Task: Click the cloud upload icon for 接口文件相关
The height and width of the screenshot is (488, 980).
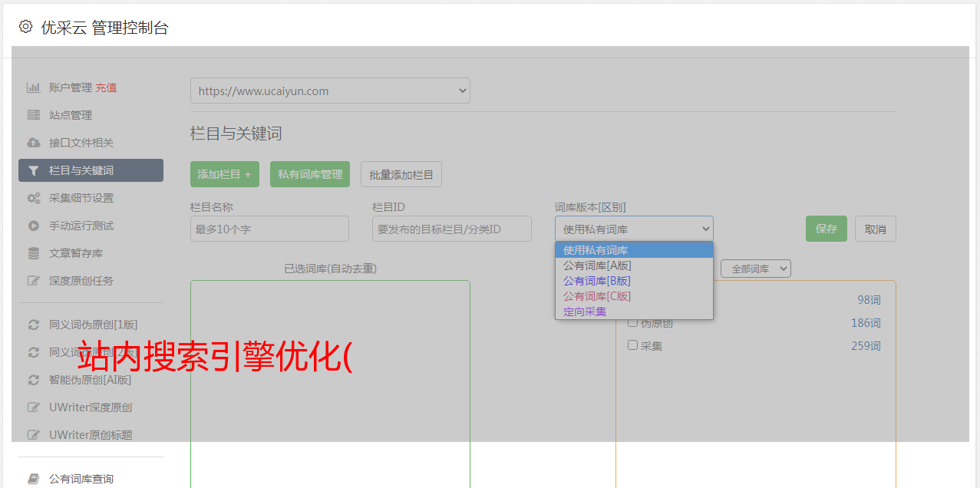Action: [33, 143]
